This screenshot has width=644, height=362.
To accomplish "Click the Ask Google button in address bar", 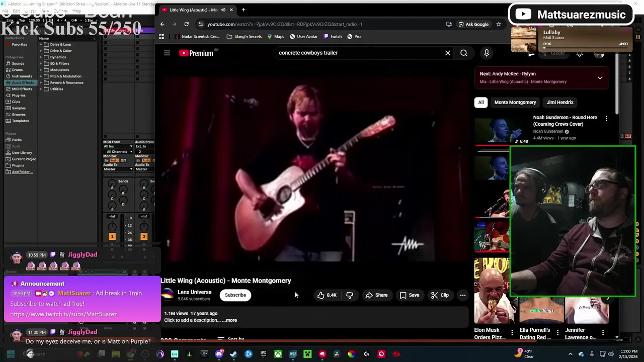I will [x=473, y=24].
